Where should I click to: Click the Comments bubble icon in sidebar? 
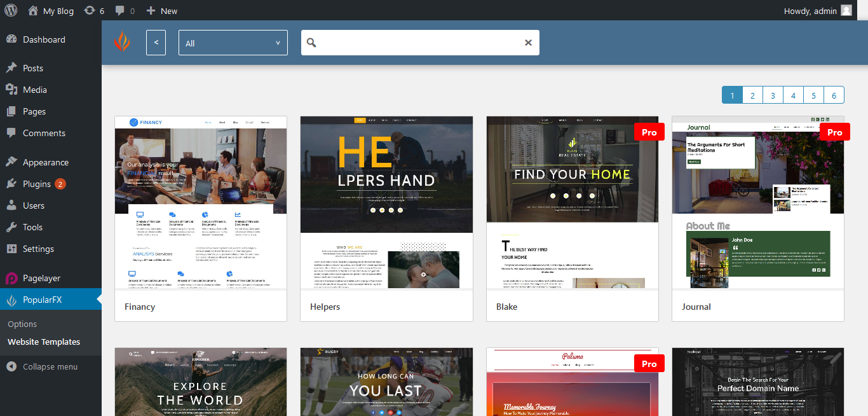click(x=11, y=133)
